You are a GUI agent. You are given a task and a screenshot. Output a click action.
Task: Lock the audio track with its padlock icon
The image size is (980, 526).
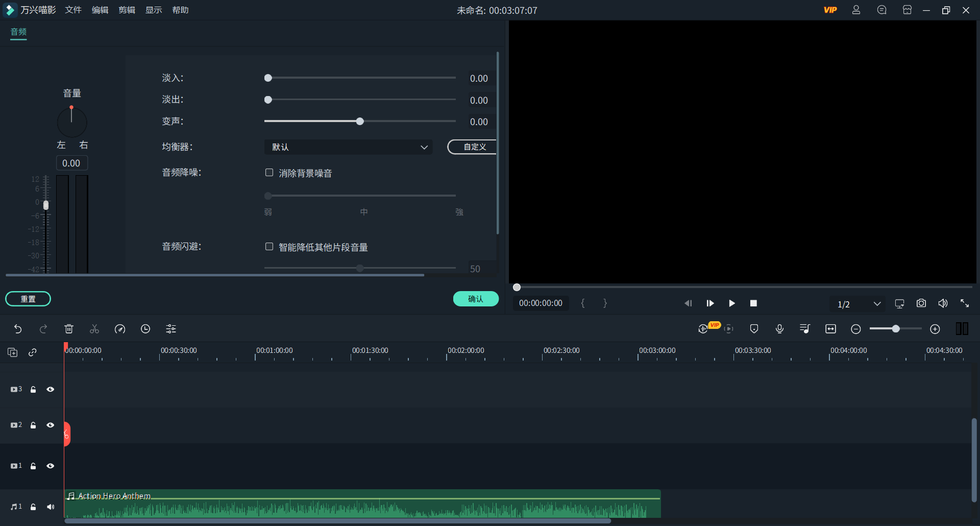pos(33,507)
